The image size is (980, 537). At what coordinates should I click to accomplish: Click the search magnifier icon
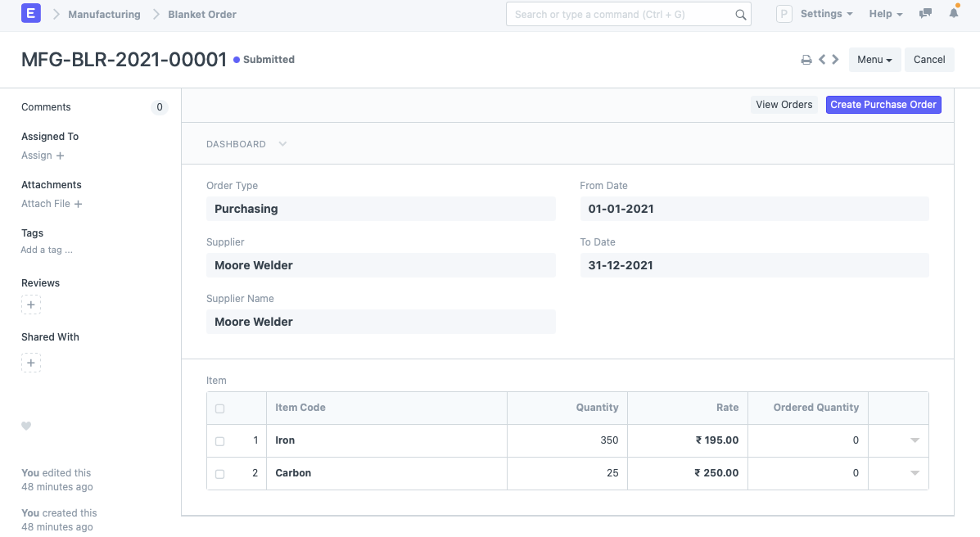(x=740, y=15)
